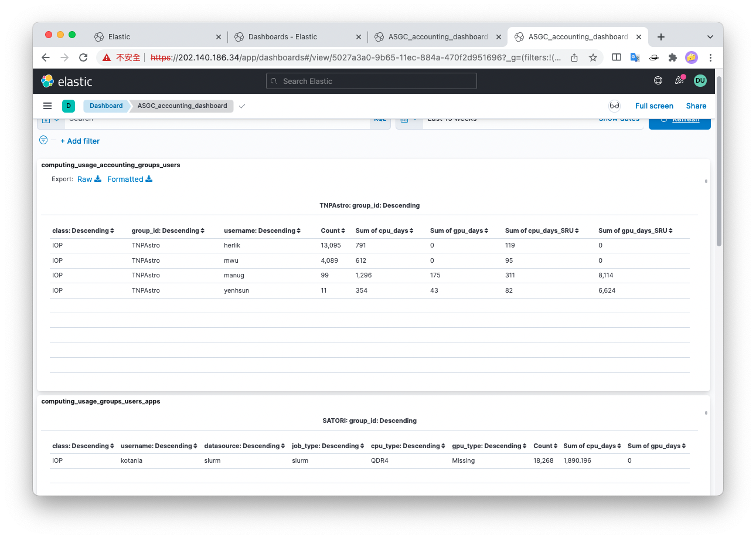
Task: Sort by job_type: Descending column
Action: pyautogui.click(x=328, y=446)
